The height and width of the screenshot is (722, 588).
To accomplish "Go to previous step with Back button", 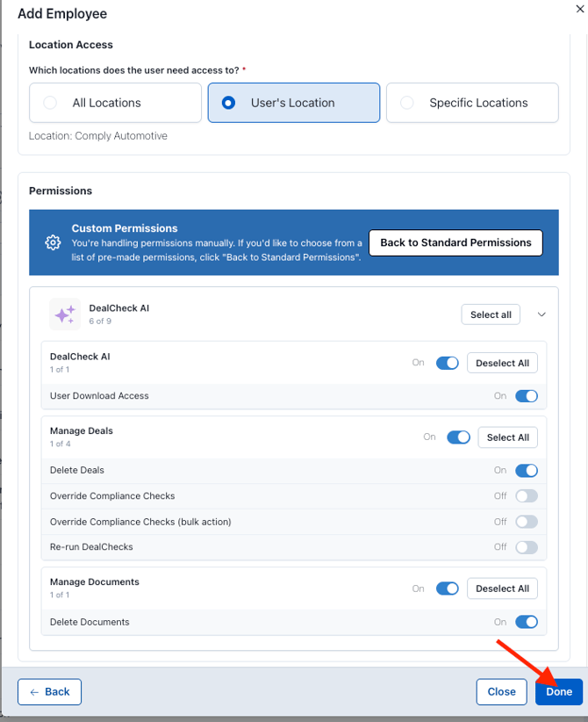I will coord(50,691).
